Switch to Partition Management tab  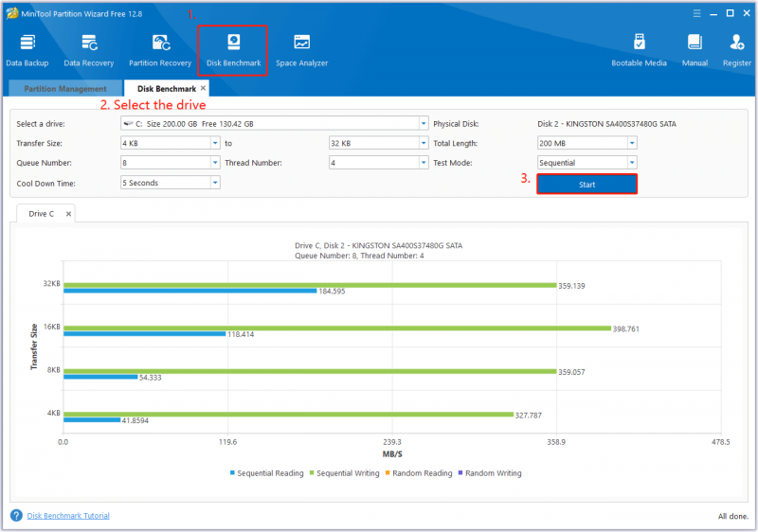(65, 89)
